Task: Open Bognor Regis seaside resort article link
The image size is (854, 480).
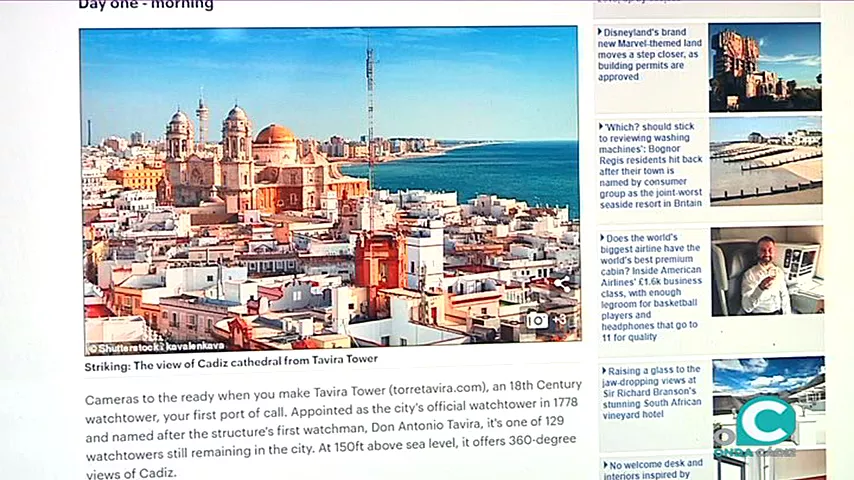Action: (x=651, y=165)
